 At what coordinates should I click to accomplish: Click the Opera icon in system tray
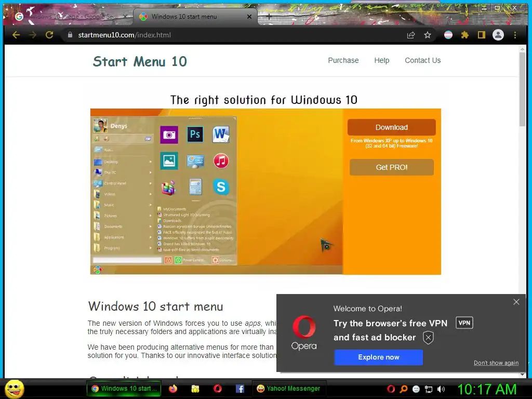(391, 389)
